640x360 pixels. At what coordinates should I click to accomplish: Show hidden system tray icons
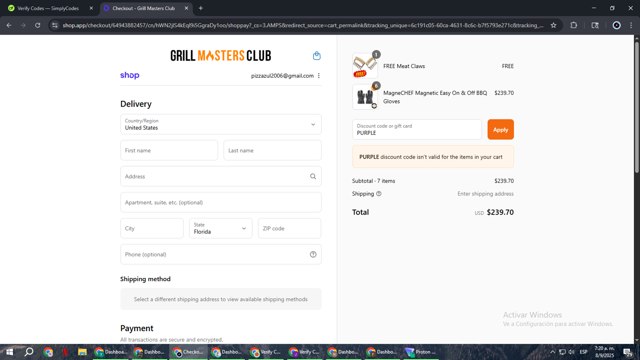tap(552, 352)
